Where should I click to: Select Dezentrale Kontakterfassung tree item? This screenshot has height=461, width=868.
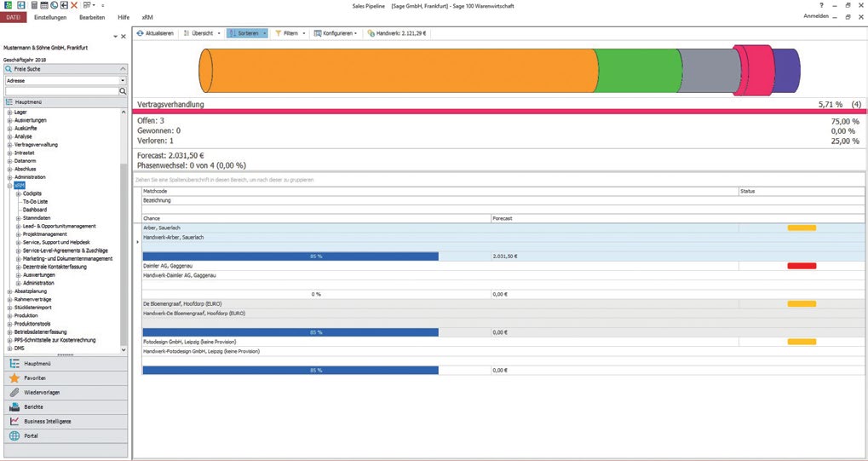(55, 267)
